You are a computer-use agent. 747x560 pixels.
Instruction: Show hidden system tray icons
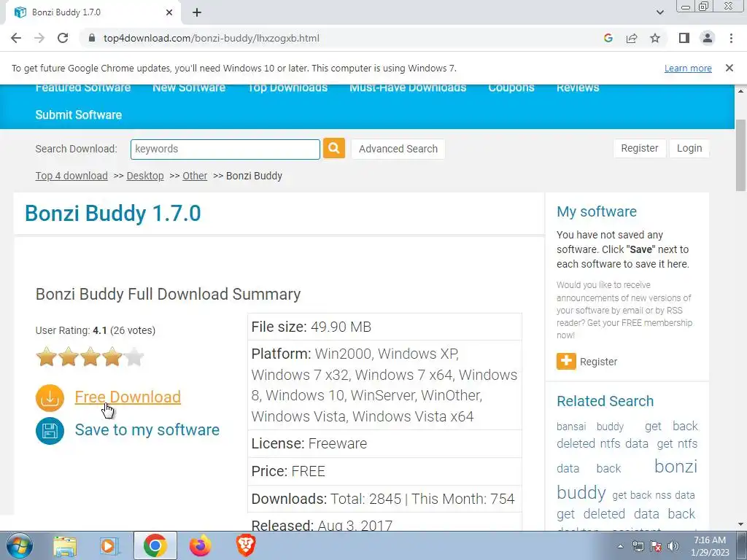coord(620,546)
